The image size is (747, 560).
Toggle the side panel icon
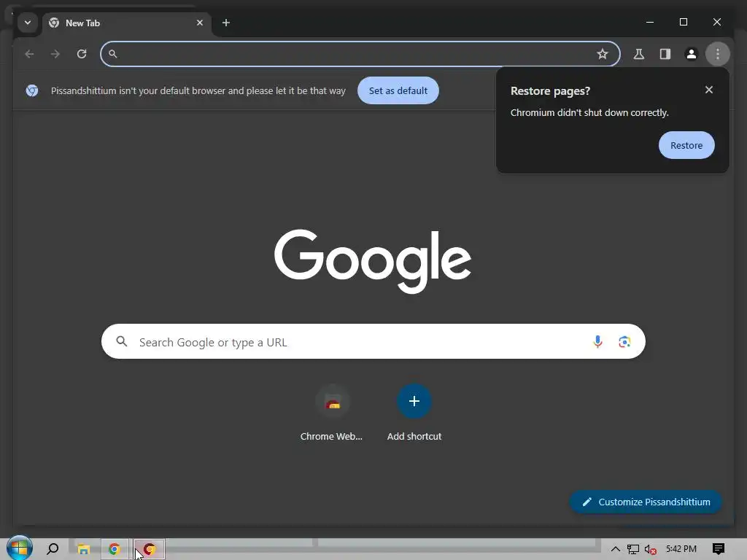pyautogui.click(x=665, y=54)
